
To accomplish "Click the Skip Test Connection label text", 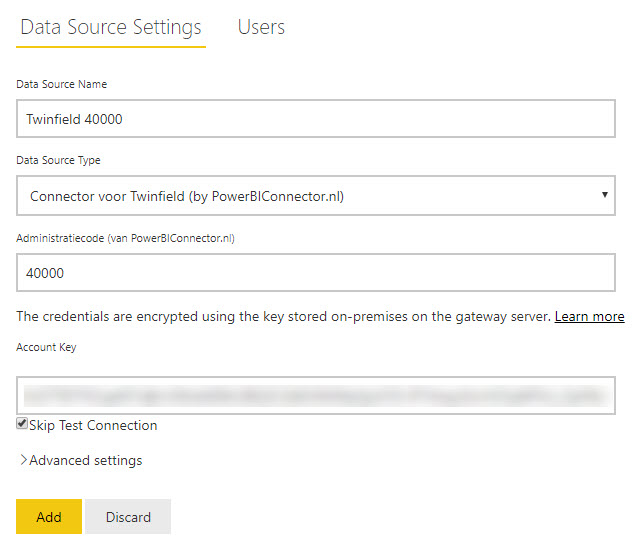I will (93, 425).
